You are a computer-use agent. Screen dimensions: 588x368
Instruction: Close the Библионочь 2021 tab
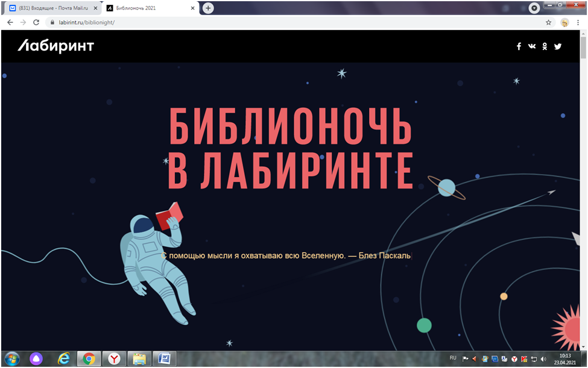(193, 8)
